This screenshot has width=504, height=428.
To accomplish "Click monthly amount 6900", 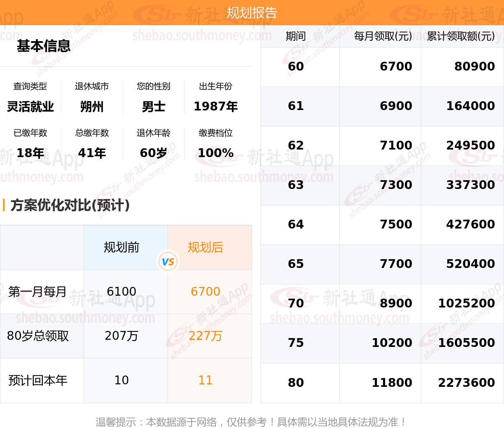I will pyautogui.click(x=396, y=106).
